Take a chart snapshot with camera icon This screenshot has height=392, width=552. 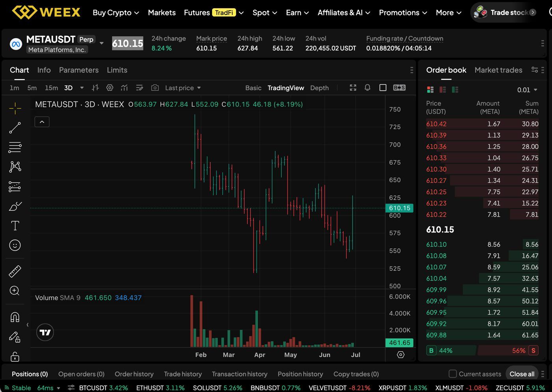click(x=155, y=87)
